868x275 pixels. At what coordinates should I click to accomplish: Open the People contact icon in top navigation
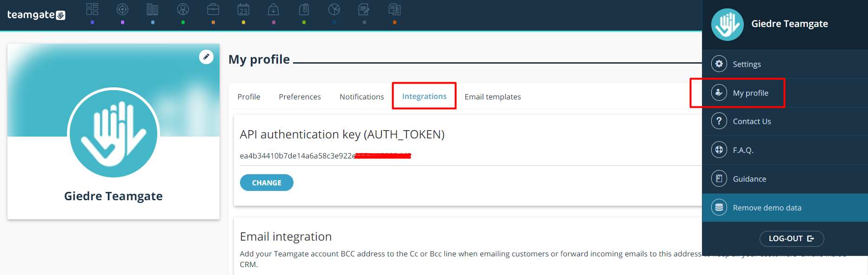(183, 9)
